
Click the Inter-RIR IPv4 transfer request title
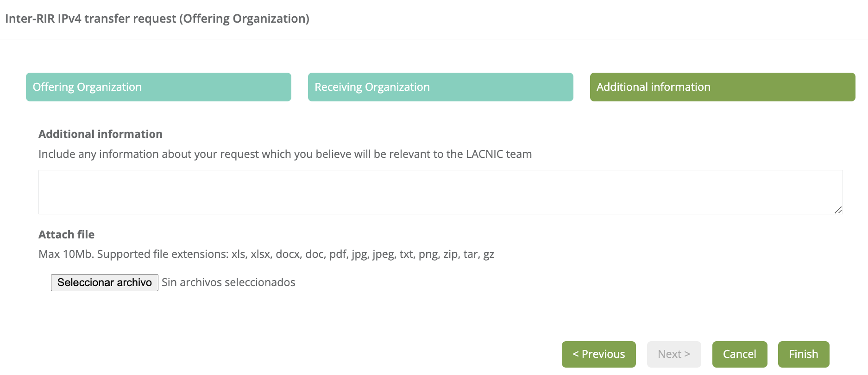(x=157, y=19)
